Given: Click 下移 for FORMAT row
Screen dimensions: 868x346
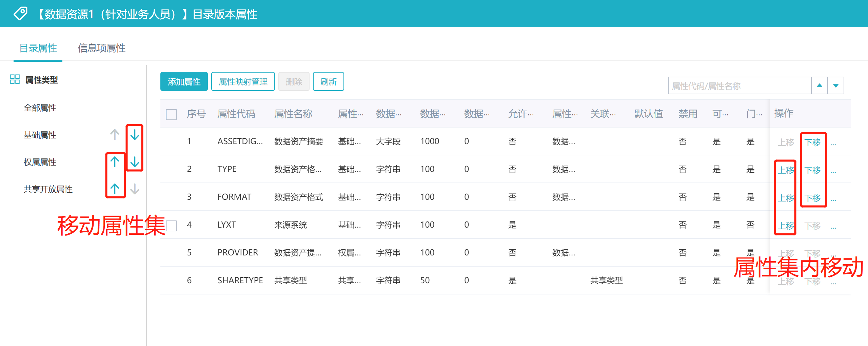Looking at the screenshot, I should tap(813, 198).
